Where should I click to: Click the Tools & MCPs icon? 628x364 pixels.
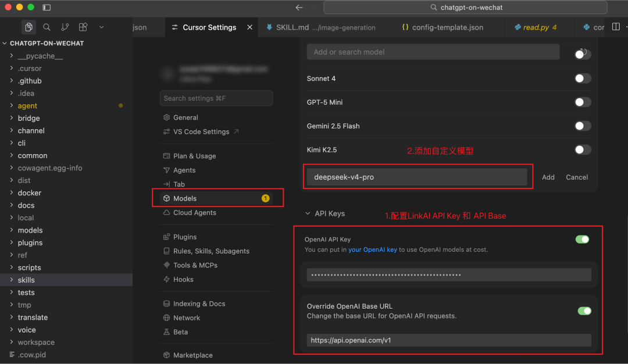(167, 265)
